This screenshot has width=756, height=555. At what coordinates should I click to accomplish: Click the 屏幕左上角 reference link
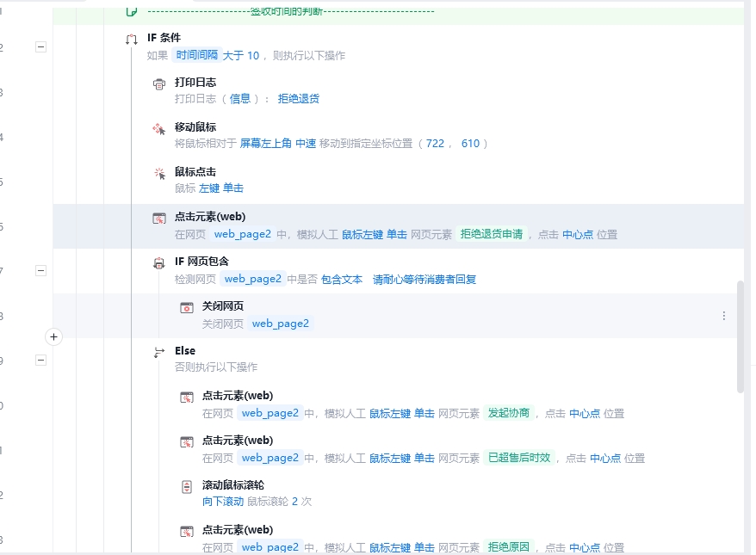266,144
